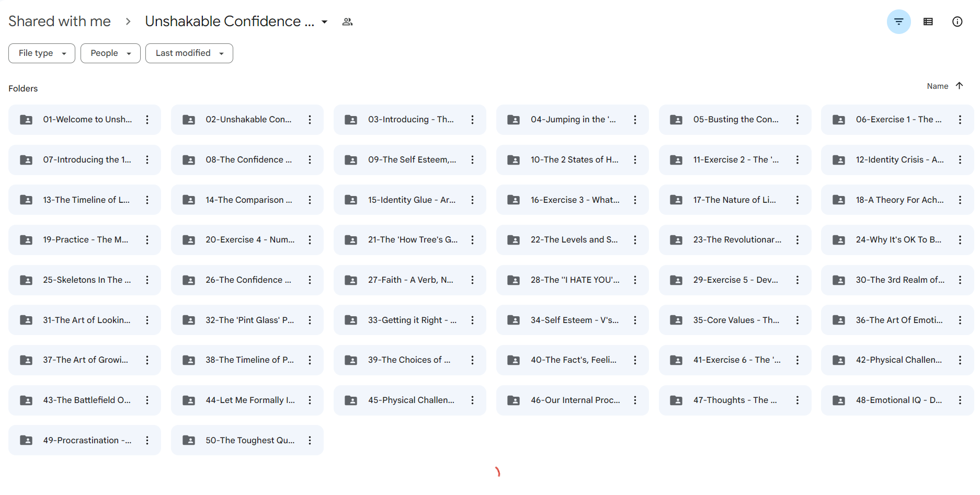The image size is (980, 495).
Task: Select folder 14-The Comparison ...
Action: tap(247, 200)
